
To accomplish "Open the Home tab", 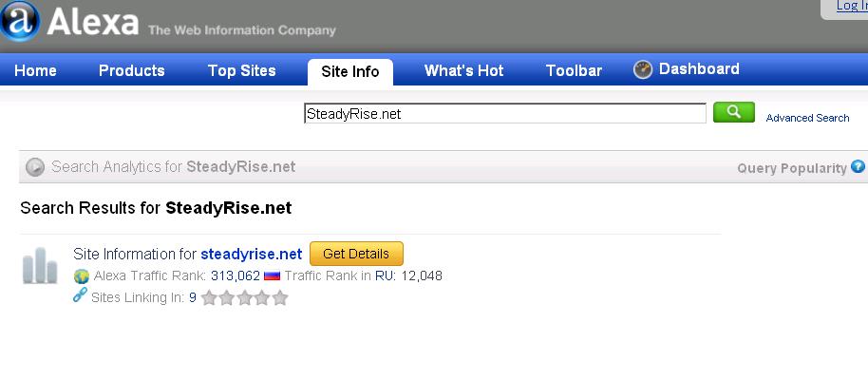I will coord(36,71).
